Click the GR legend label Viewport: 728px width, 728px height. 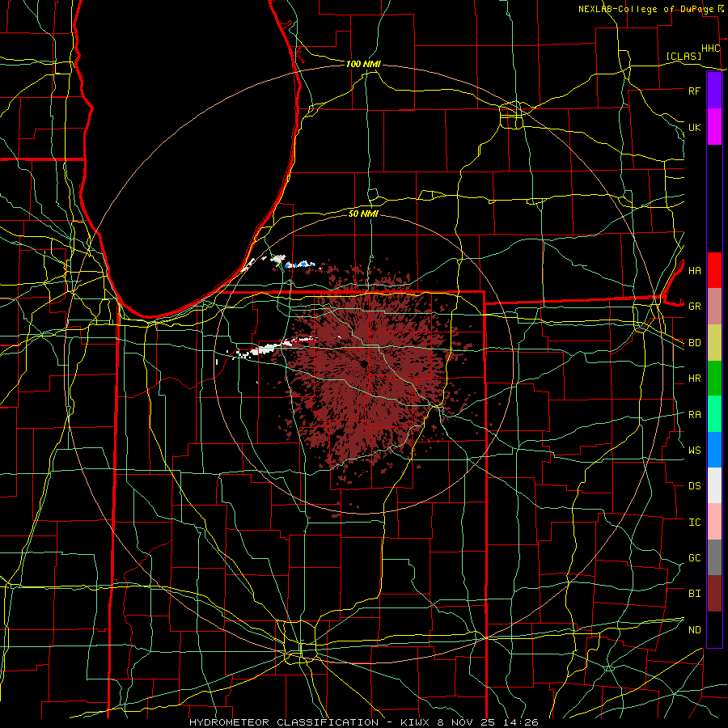[x=694, y=307]
